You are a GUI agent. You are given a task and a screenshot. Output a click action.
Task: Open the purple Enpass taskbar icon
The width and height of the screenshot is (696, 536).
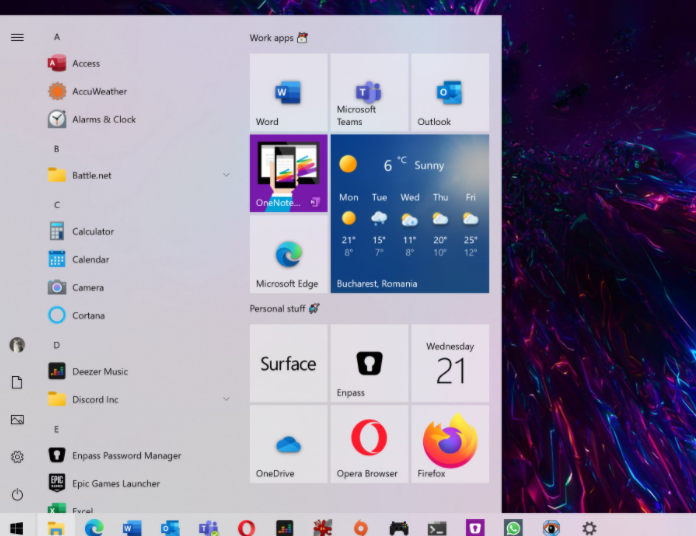[475, 528]
